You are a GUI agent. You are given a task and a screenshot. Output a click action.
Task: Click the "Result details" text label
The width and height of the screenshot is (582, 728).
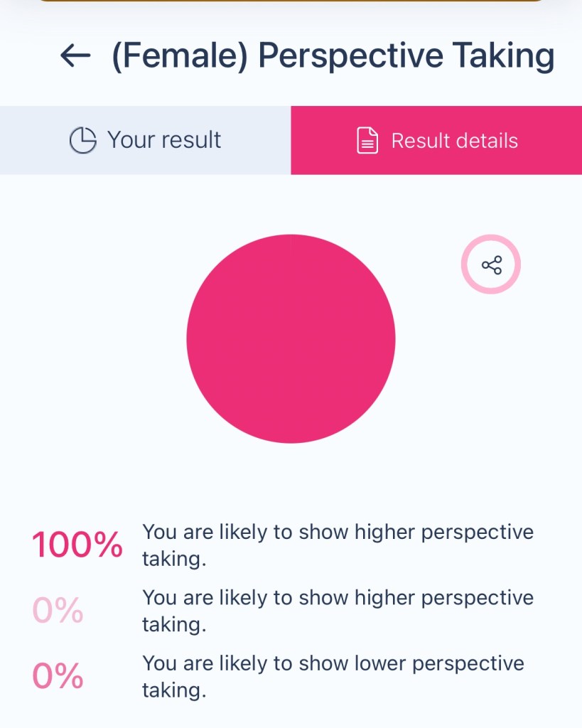pyautogui.click(x=454, y=141)
